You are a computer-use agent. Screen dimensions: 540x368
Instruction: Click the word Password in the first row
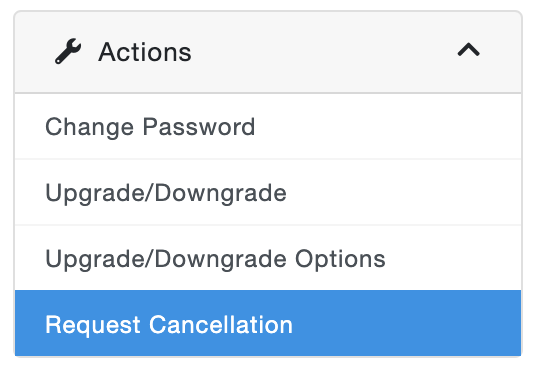pyautogui.click(x=199, y=127)
